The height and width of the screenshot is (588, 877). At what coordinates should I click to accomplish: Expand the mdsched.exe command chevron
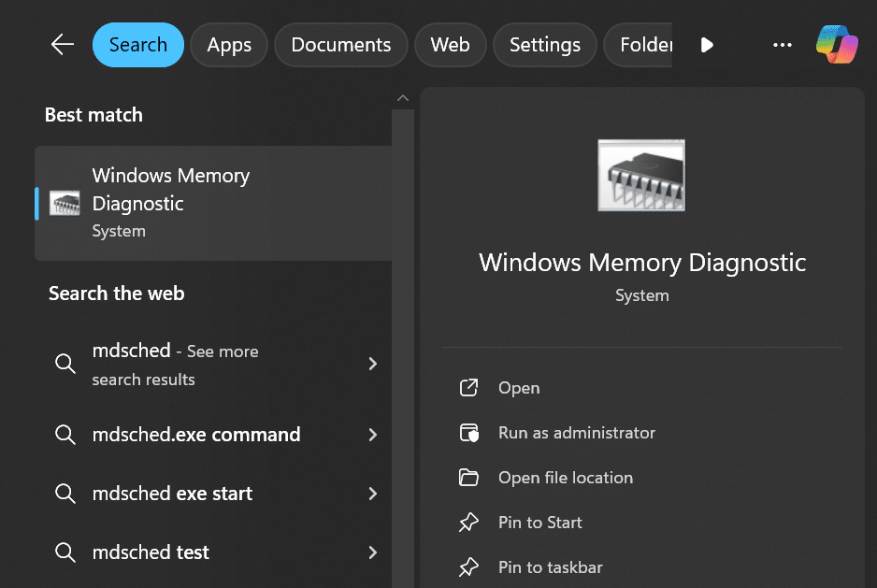372,435
